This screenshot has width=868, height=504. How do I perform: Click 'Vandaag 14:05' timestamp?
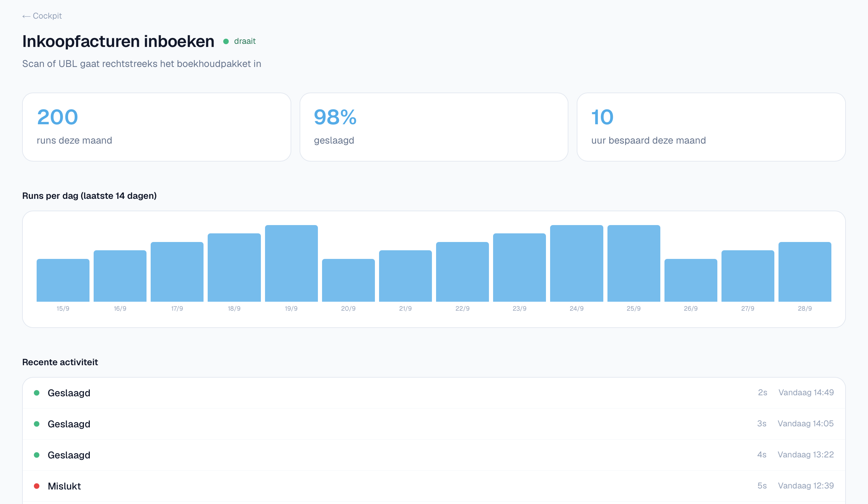[806, 424]
